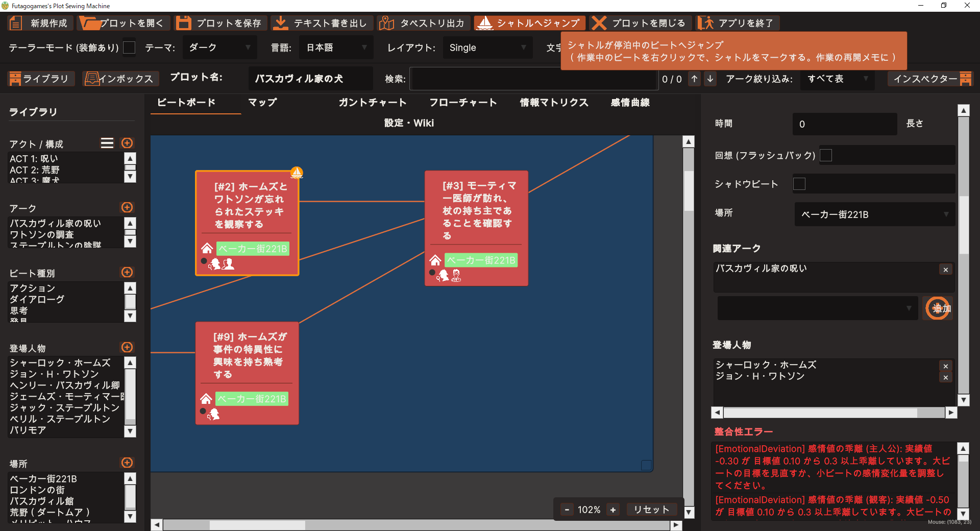Zoom out with the minus button
Image resolution: width=980 pixels, height=531 pixels.
567,510
